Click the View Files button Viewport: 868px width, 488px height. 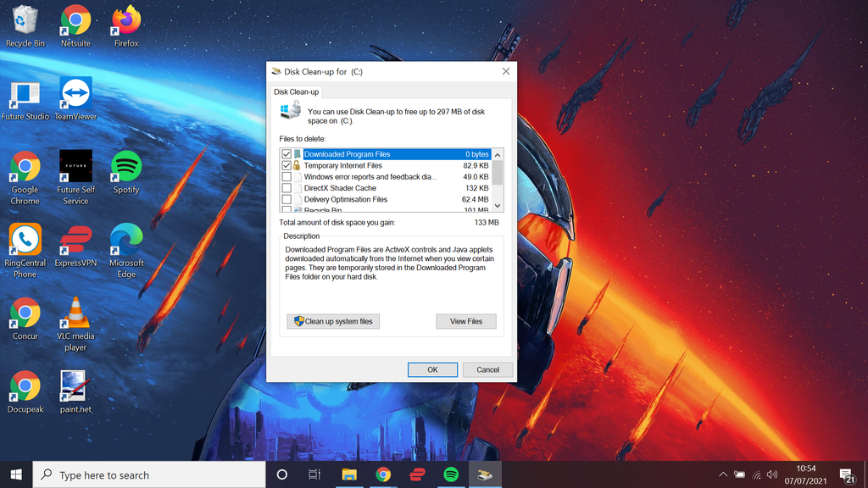coord(466,321)
